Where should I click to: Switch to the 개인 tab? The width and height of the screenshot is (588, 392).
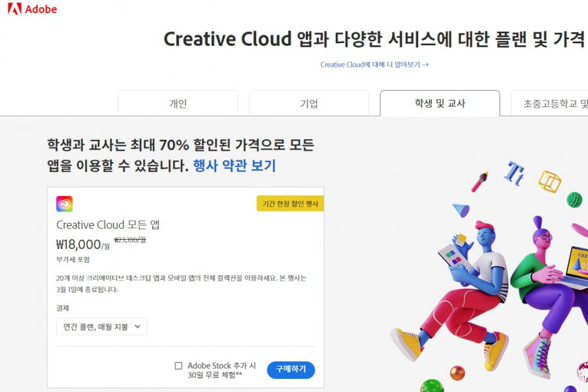coord(178,103)
